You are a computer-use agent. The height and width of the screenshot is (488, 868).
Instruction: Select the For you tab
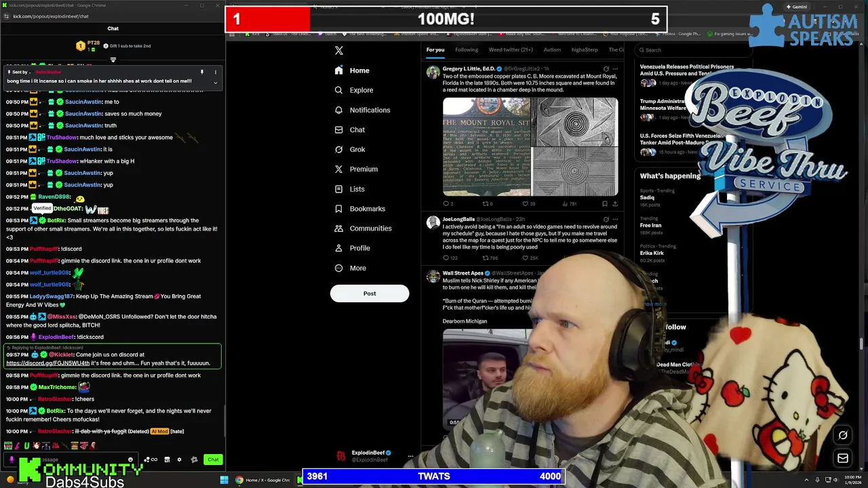point(435,49)
